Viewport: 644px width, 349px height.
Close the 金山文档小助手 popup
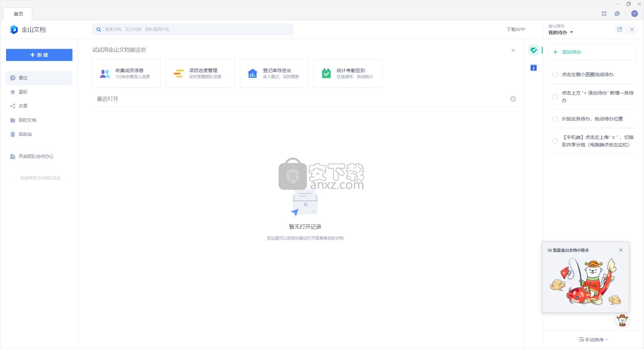click(x=621, y=250)
